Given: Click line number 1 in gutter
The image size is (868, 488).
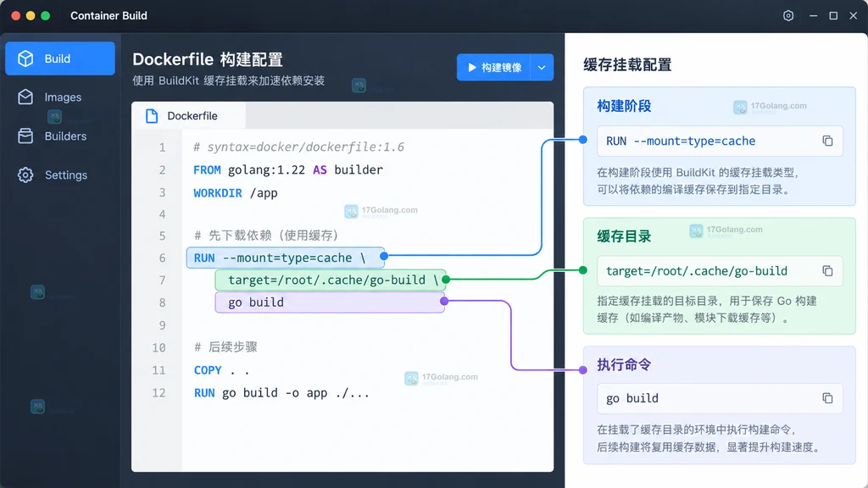Looking at the screenshot, I should (x=162, y=147).
